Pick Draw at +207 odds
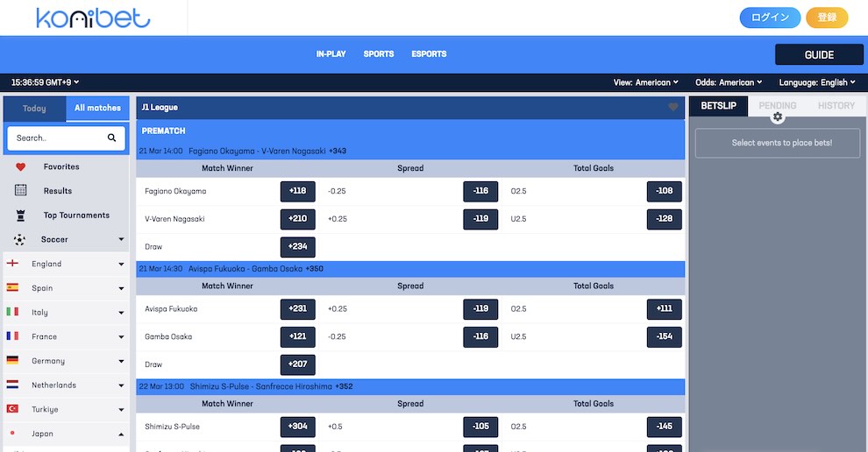868x452 pixels. point(298,364)
